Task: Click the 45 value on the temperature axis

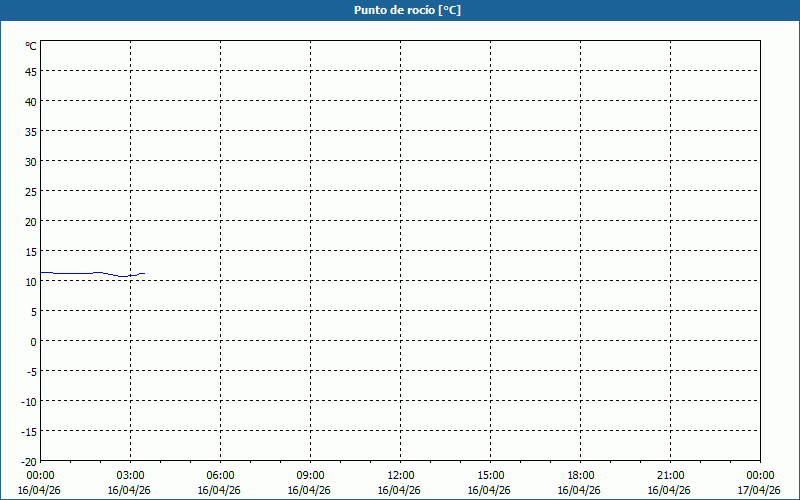Action: point(31,71)
